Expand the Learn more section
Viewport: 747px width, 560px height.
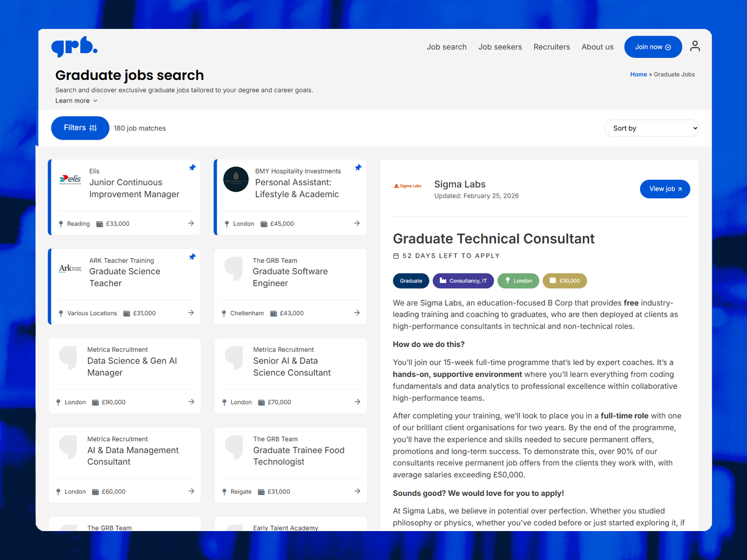(x=76, y=101)
